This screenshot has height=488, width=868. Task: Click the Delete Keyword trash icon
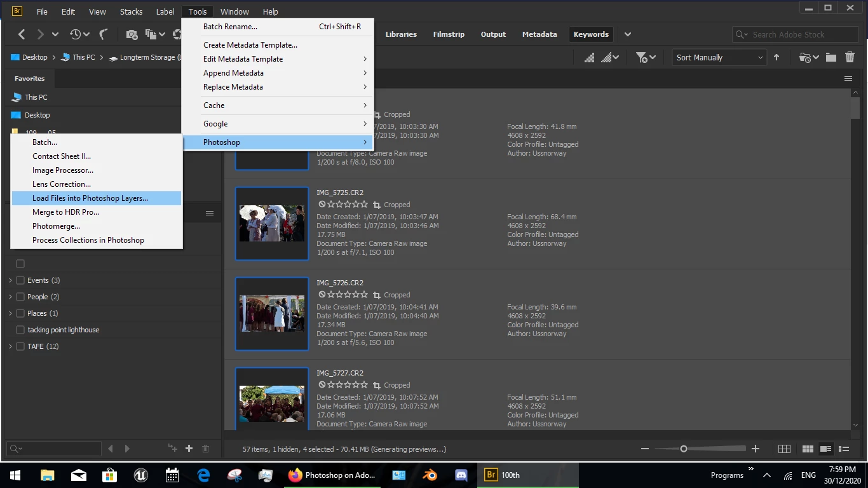click(x=205, y=449)
